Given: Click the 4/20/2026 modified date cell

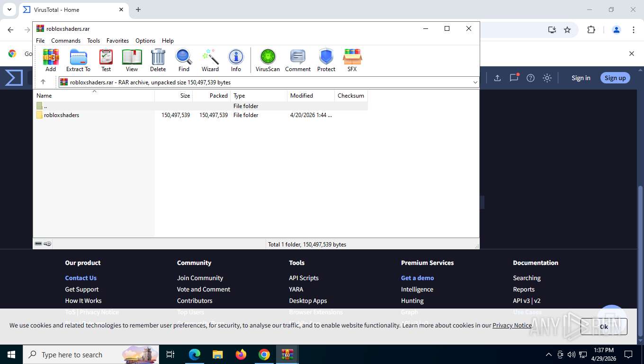Looking at the screenshot, I should [x=311, y=115].
